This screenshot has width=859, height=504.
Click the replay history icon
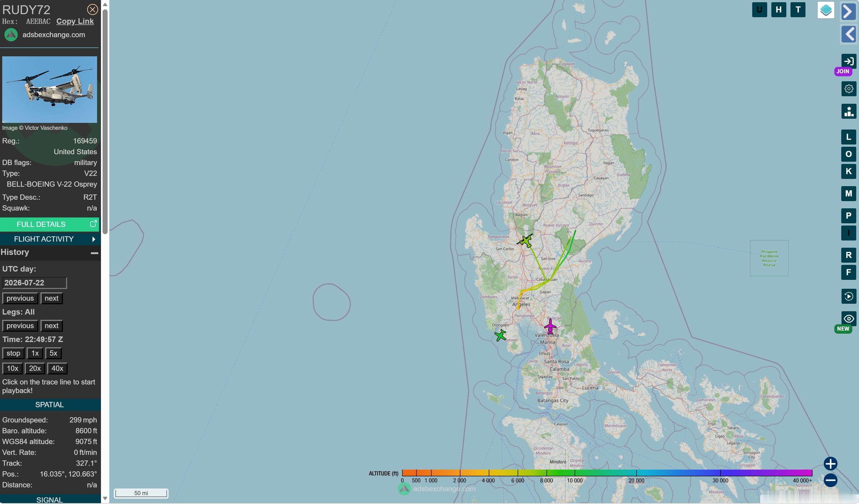(849, 296)
